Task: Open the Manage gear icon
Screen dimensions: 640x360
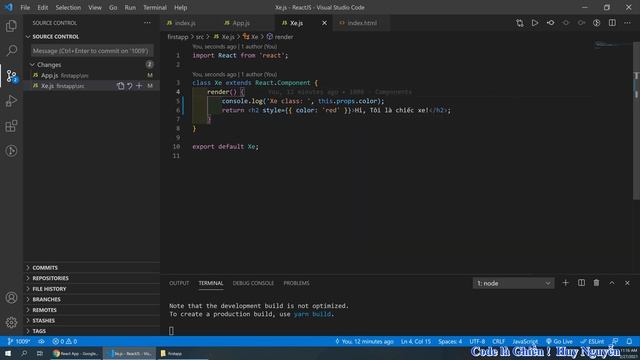Action: (x=11, y=322)
